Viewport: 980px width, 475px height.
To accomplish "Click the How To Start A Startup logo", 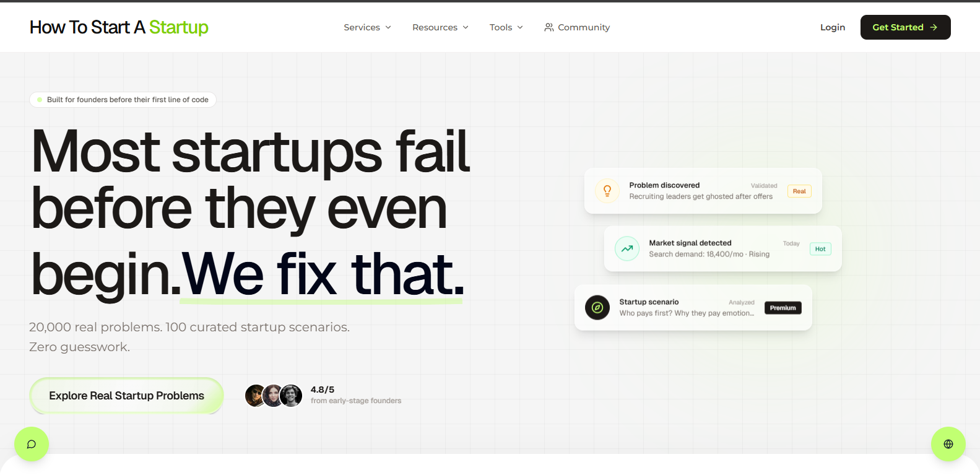I will pyautogui.click(x=119, y=27).
